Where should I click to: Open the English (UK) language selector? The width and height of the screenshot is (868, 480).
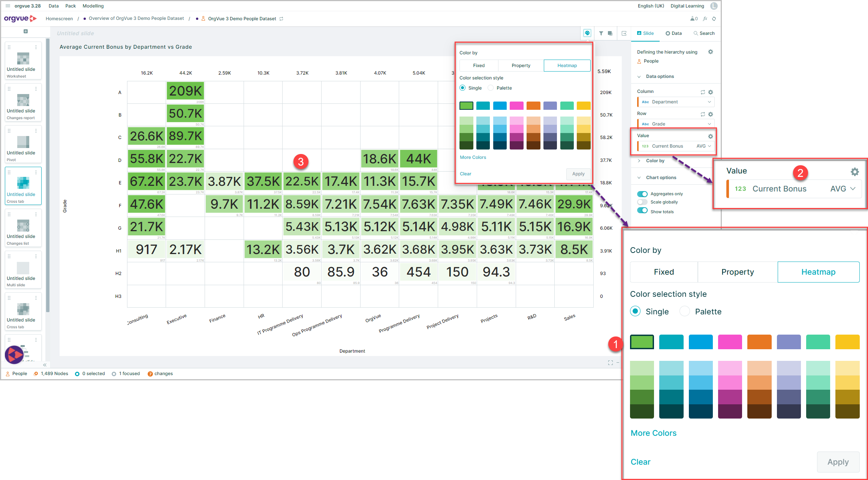tap(651, 6)
